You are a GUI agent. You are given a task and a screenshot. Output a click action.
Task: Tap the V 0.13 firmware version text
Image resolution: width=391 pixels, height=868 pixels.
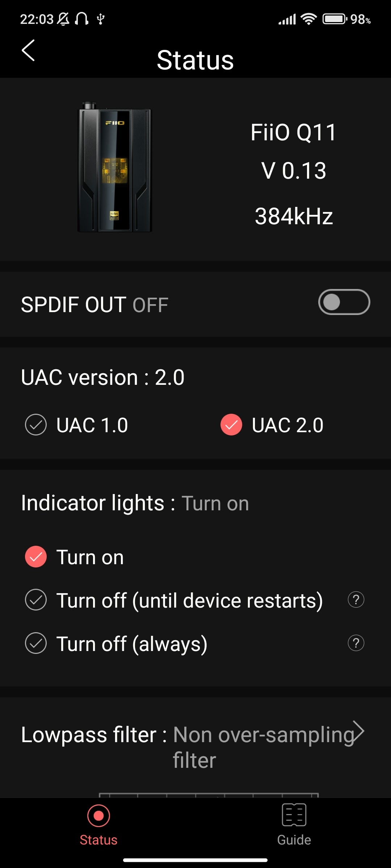point(294,170)
